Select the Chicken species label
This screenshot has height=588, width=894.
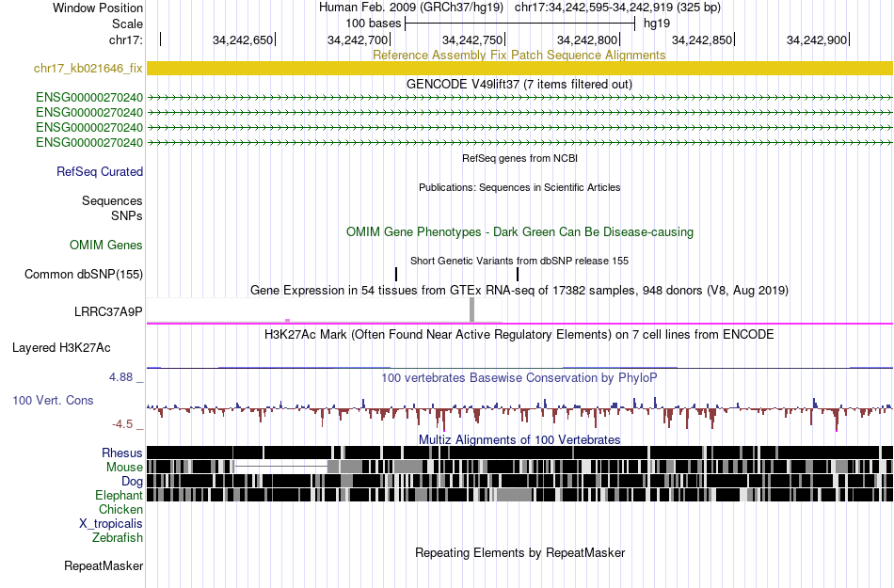[120, 509]
